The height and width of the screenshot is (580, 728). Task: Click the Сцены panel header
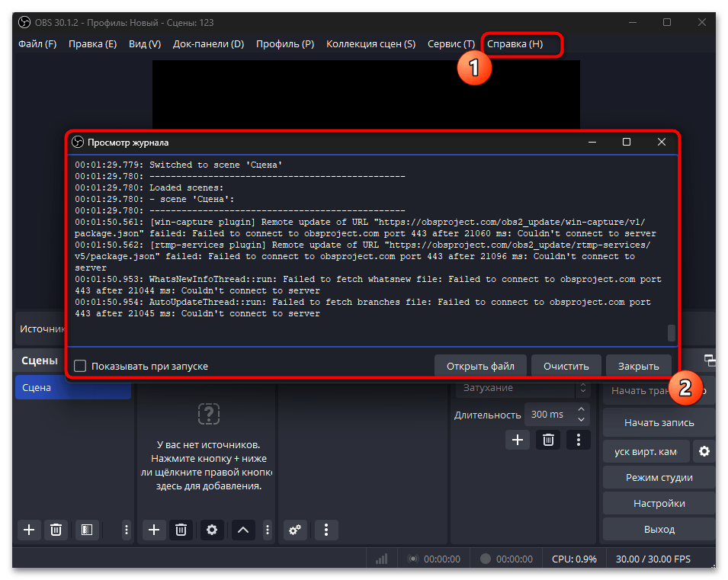click(x=40, y=360)
